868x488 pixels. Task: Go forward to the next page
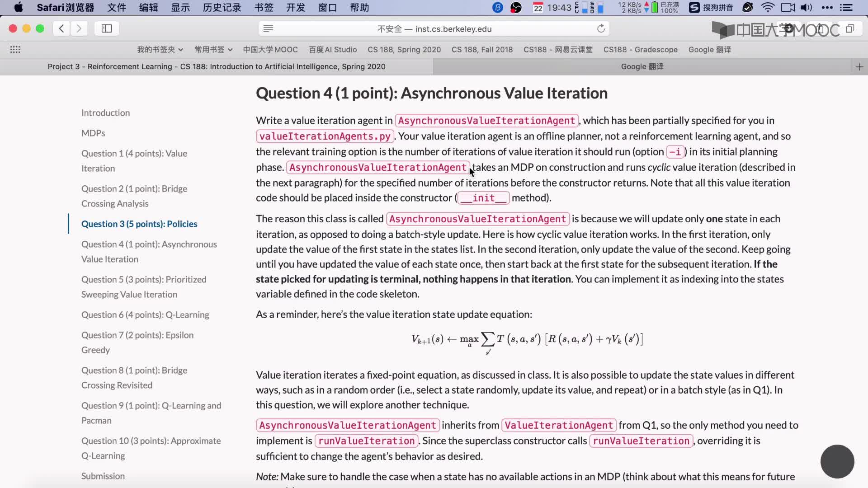[x=79, y=28]
